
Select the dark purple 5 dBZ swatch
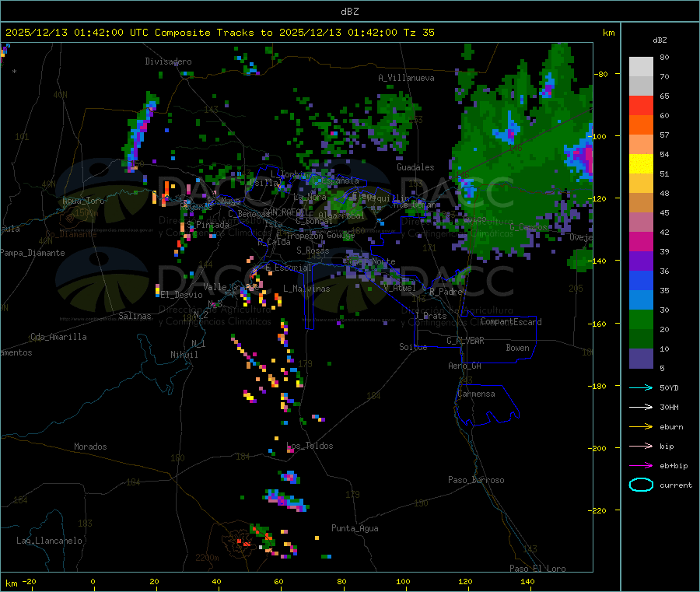tap(641, 359)
